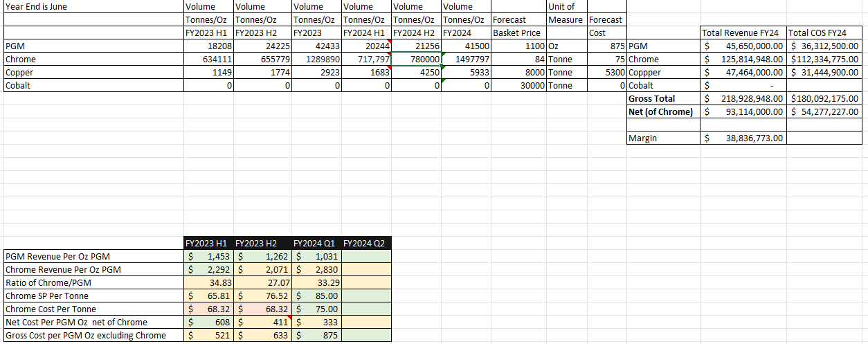Select Chrome Revenue Per Oz PGM label
The image size is (868, 344).
93,270
